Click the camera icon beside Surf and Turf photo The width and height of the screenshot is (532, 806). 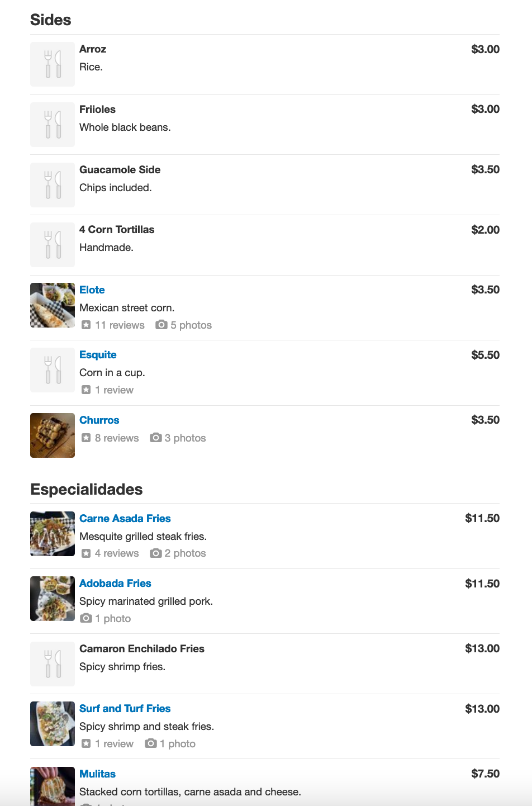coord(151,743)
